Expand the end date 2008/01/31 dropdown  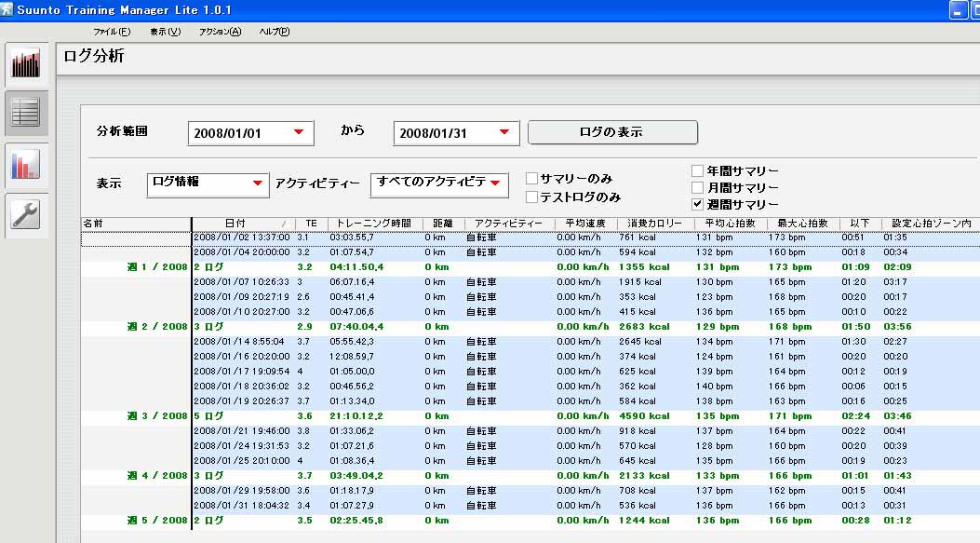tap(504, 132)
